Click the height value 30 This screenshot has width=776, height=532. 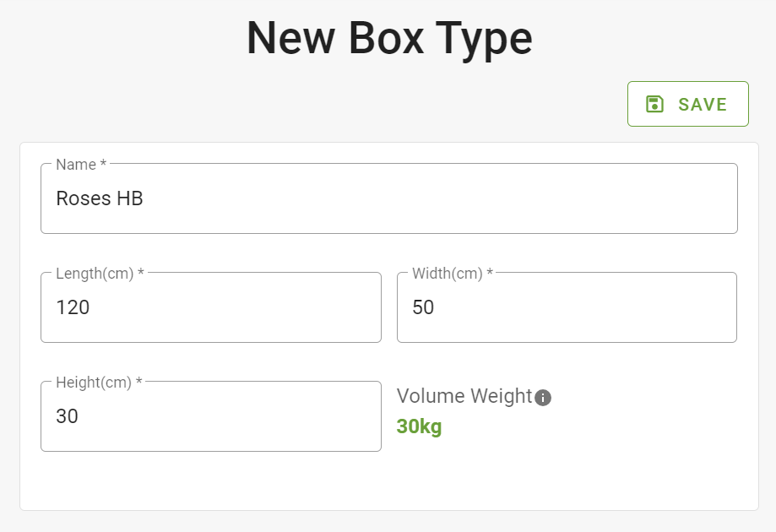click(x=67, y=416)
